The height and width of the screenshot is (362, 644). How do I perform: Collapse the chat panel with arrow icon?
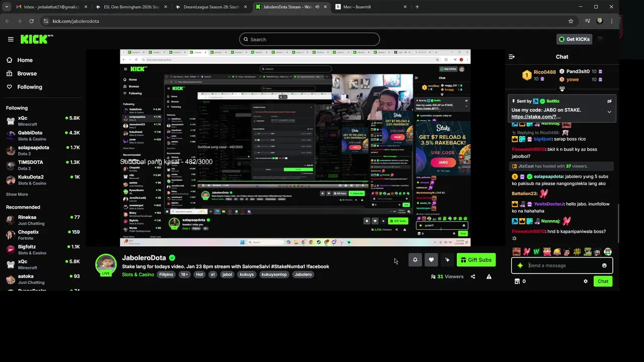coord(512,57)
